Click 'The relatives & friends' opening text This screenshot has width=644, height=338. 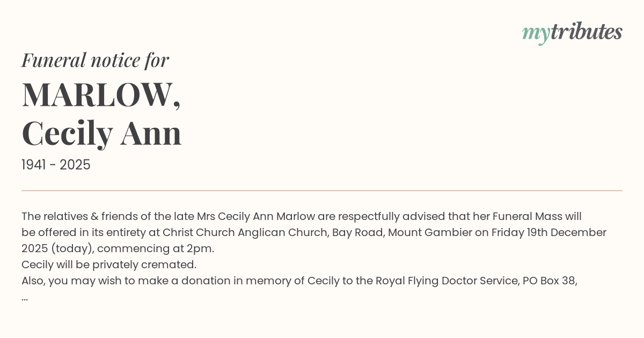(x=82, y=217)
